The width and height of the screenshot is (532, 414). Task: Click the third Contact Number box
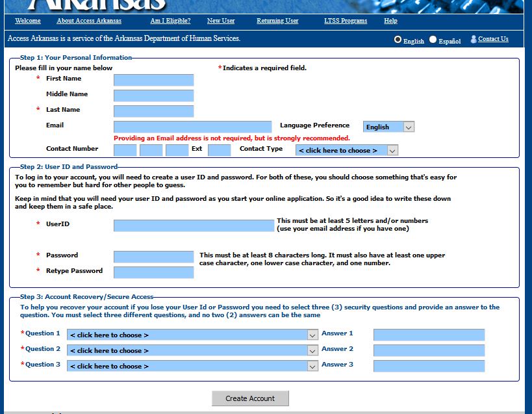point(177,150)
